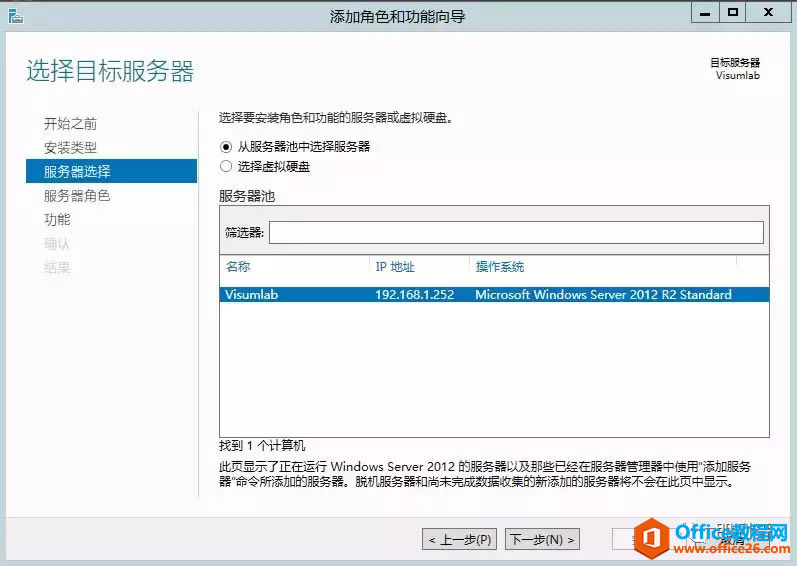Select server from server pool radio button
The height and width of the screenshot is (566, 797).
pos(226,147)
